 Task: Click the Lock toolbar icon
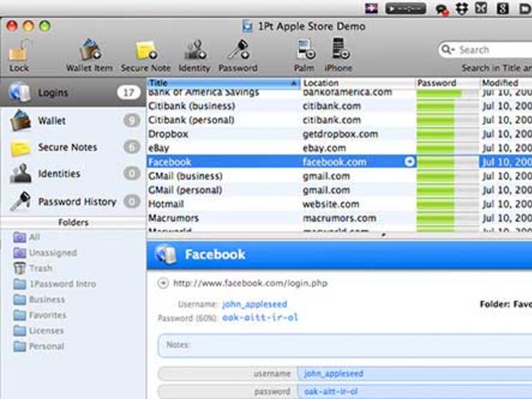pos(19,56)
